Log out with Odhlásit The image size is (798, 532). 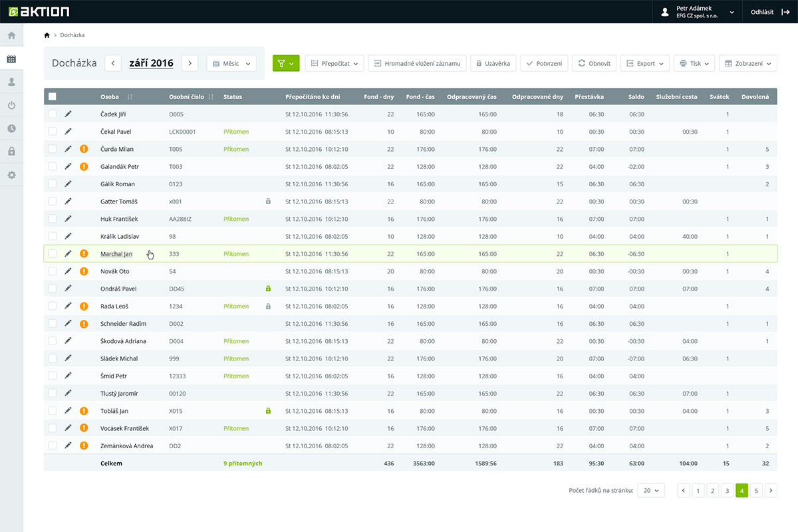770,11
